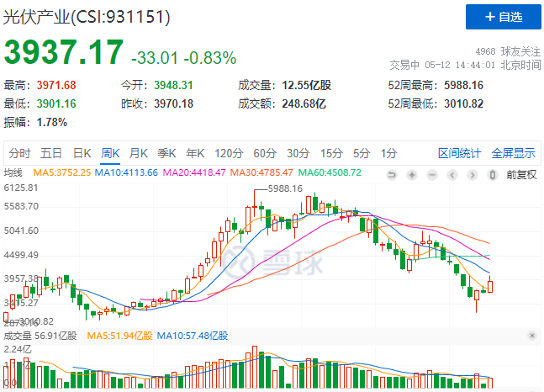Add stock to watchlist via 自选 button

(501, 17)
